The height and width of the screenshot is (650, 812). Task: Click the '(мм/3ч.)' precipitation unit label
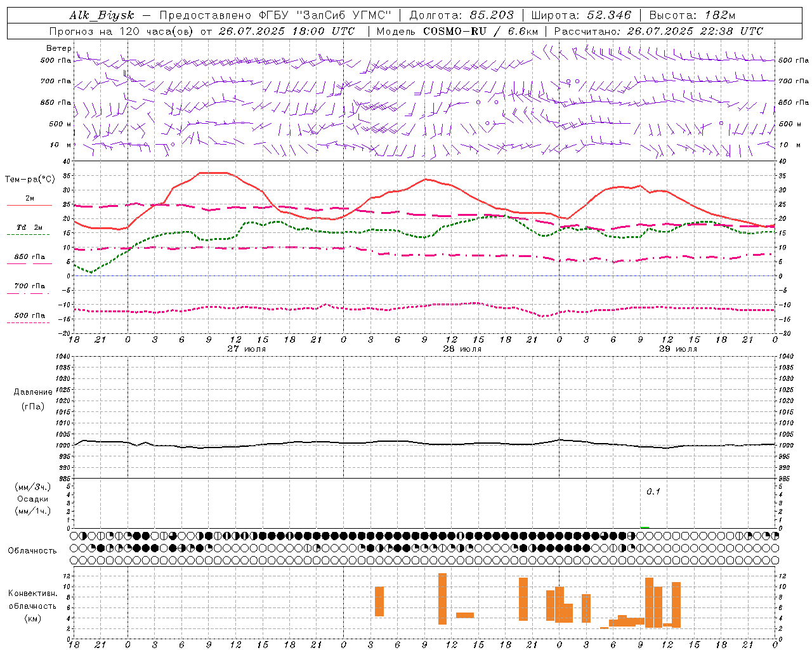tap(33, 487)
